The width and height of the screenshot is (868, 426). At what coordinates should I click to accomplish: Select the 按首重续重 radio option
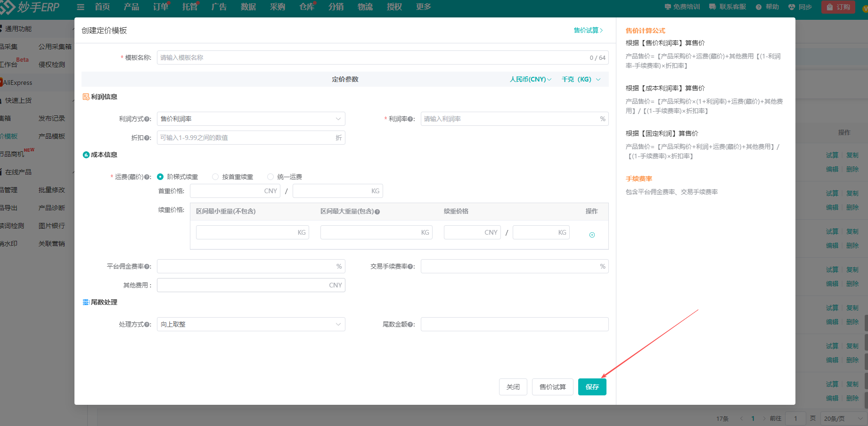point(215,177)
